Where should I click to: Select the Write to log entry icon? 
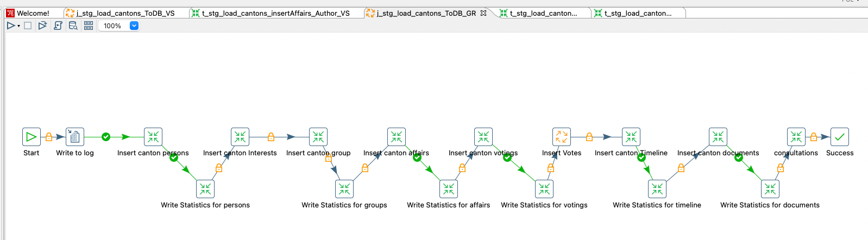click(x=75, y=137)
